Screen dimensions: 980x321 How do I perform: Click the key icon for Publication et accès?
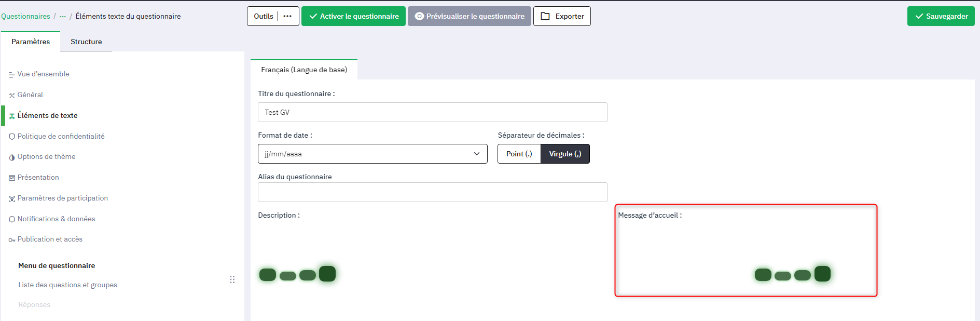coord(11,240)
